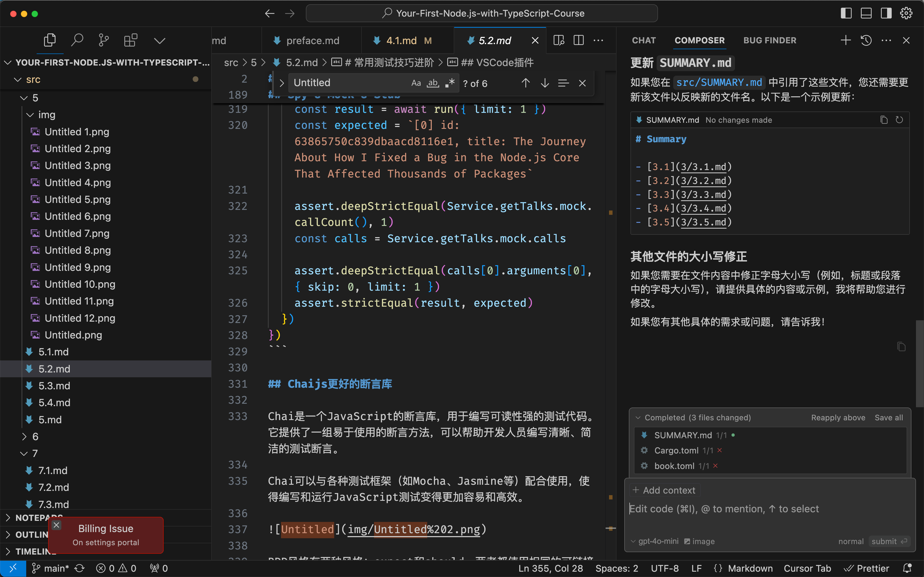
Task: Click Add context button
Action: [664, 490]
